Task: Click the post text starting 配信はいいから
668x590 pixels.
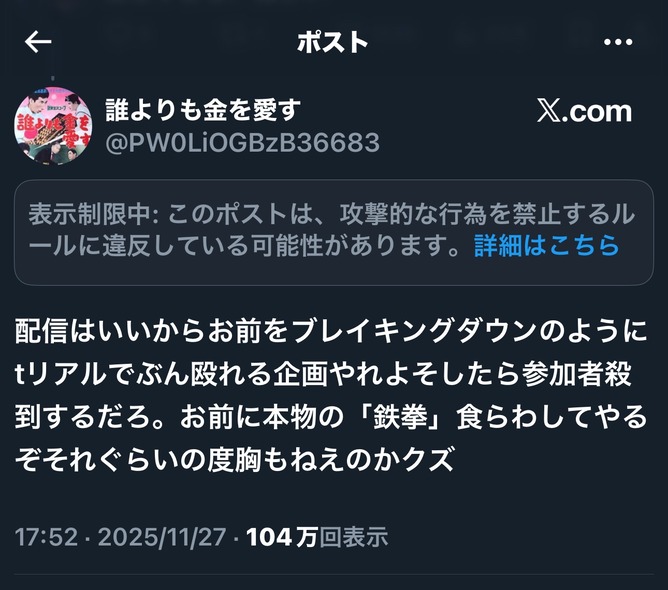Action: pyautogui.click(x=331, y=395)
